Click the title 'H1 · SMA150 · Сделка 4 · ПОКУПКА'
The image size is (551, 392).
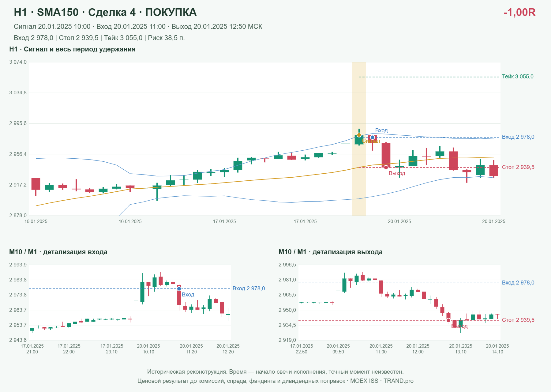[105, 12]
